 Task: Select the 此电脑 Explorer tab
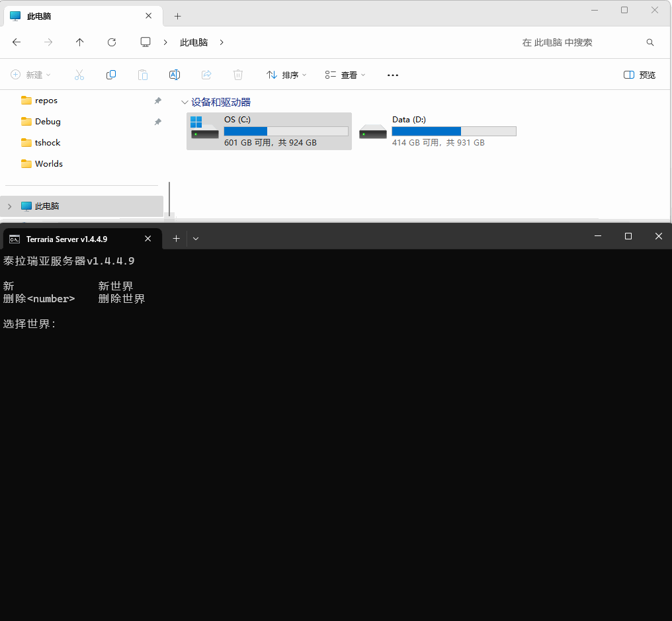83,17
